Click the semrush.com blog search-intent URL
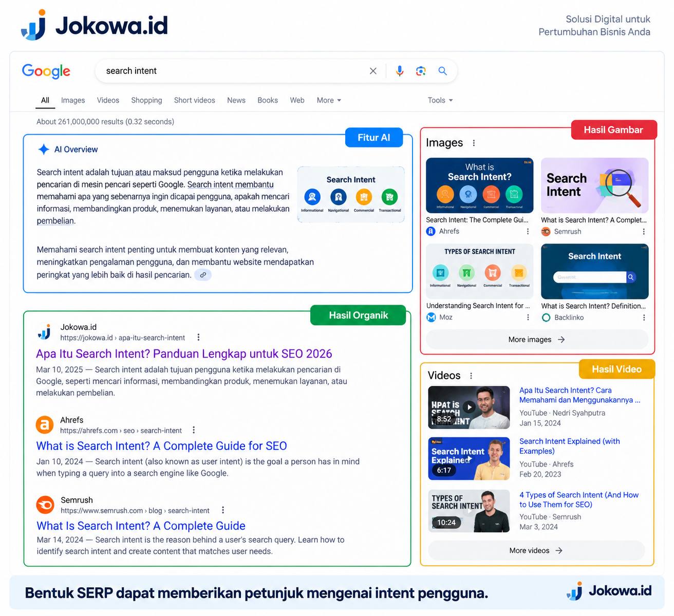The height and width of the screenshot is (616, 674). [135, 511]
